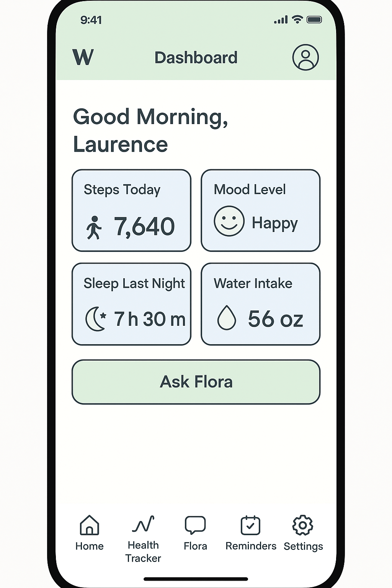Open the Water Intake card
The image size is (392, 588).
coord(261,304)
